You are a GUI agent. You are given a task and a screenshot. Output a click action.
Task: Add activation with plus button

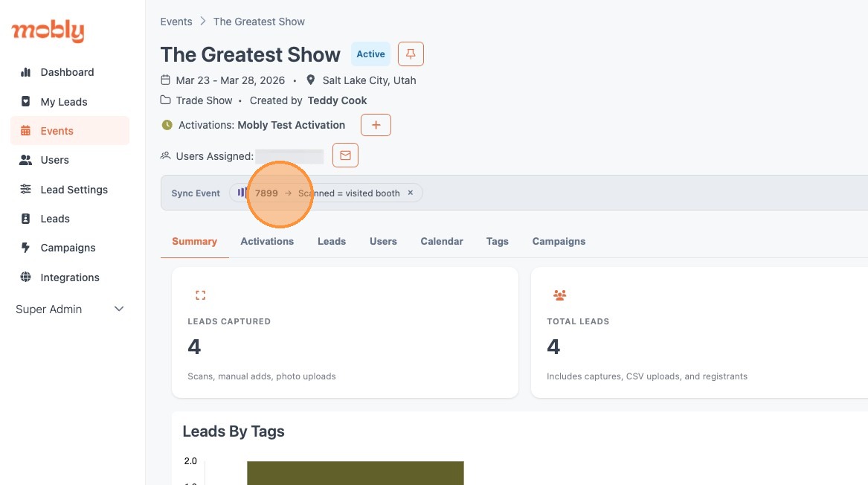(376, 125)
